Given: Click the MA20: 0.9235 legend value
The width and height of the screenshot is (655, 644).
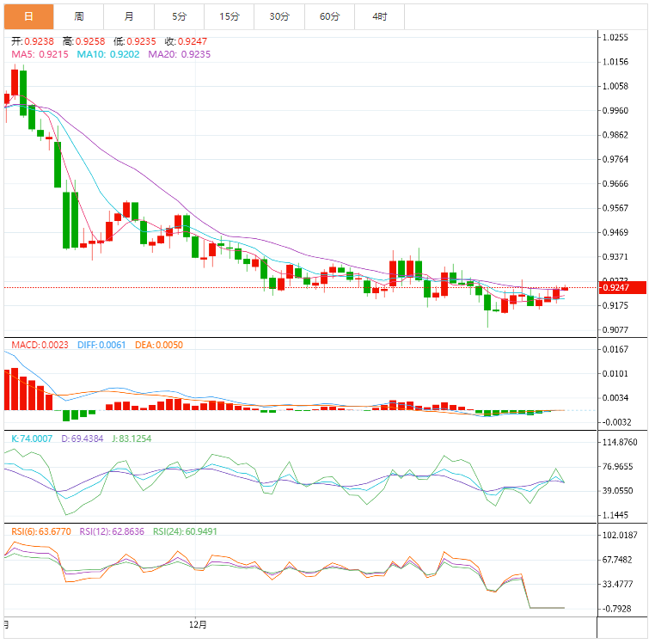Looking at the screenshot, I should click(179, 54).
